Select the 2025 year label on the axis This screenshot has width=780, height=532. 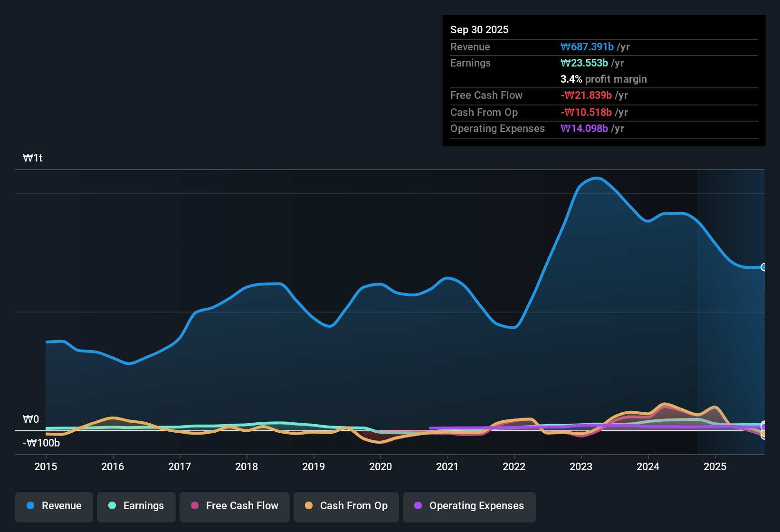pyautogui.click(x=715, y=467)
